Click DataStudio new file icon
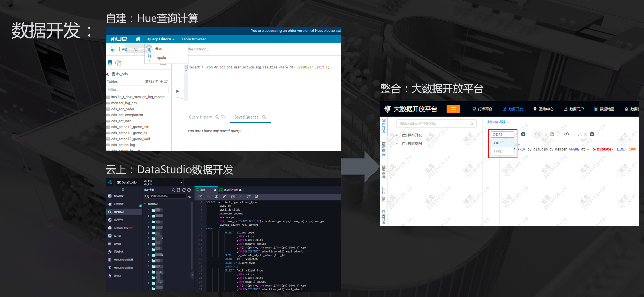Screen dimensions: 644x297 (178, 190)
